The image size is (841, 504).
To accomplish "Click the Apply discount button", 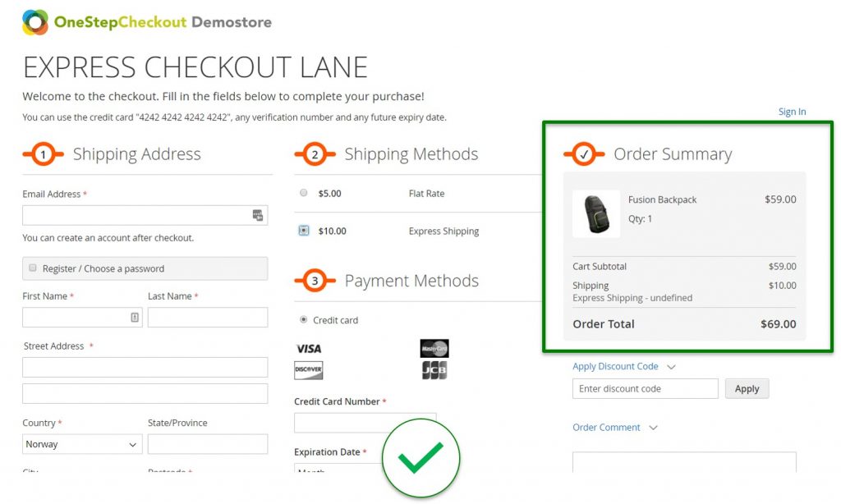I will (747, 389).
